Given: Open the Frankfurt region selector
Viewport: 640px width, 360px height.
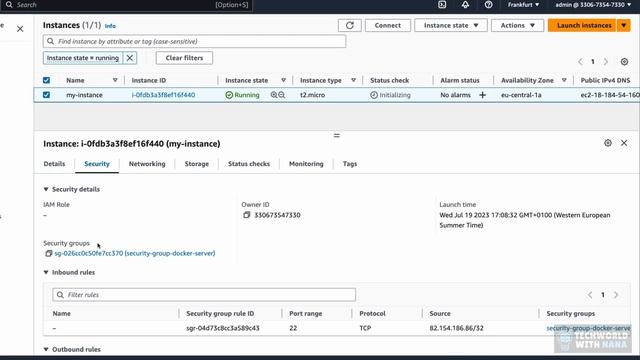Looking at the screenshot, I should pyautogui.click(x=524, y=5).
